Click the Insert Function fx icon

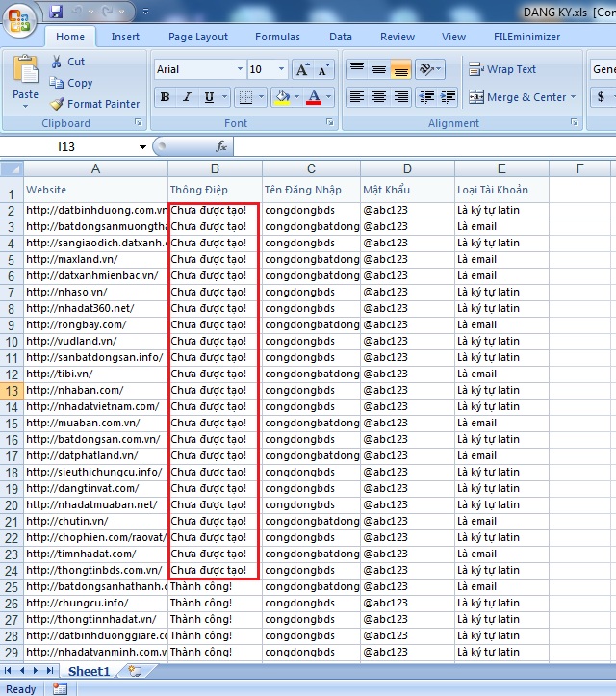221,146
